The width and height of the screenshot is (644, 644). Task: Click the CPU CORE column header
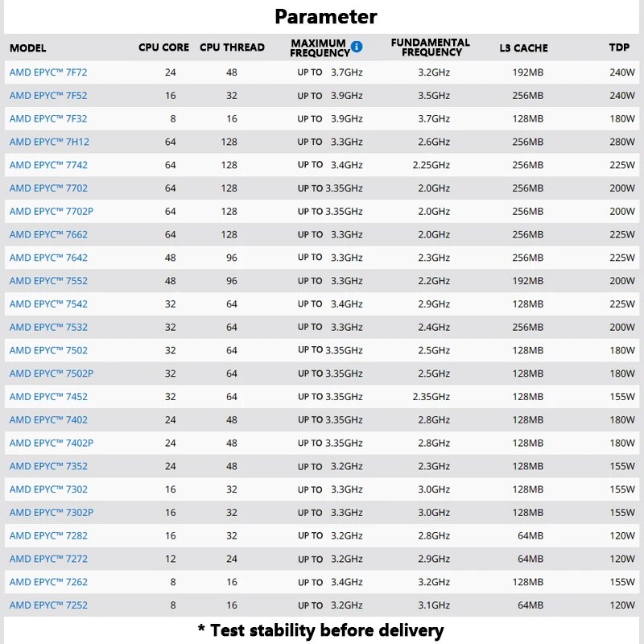pos(164,47)
